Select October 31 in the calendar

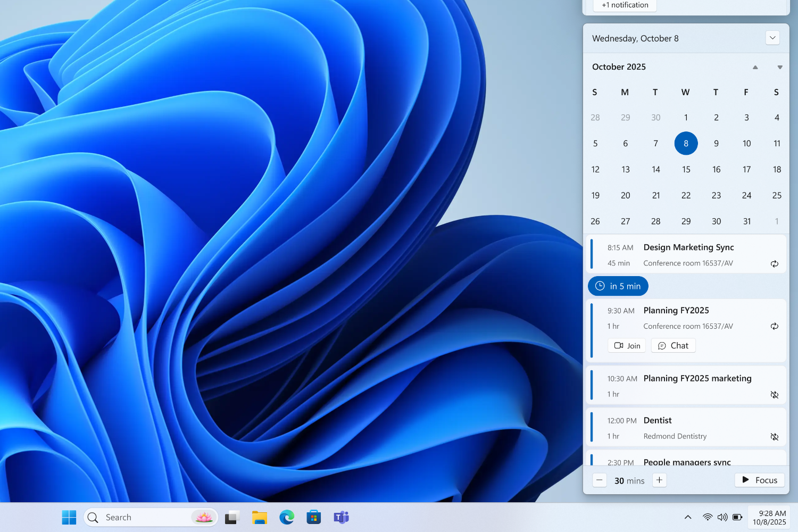click(x=747, y=221)
